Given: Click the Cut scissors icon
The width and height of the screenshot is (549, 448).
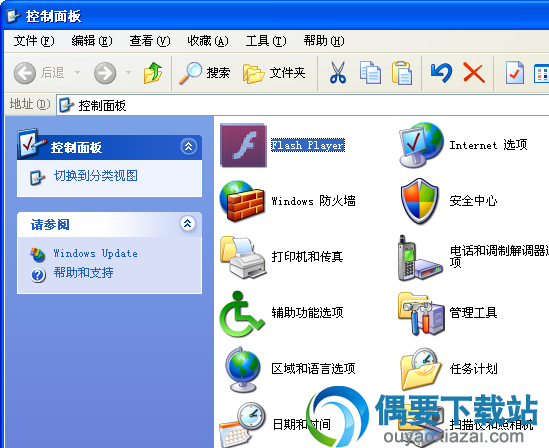Looking at the screenshot, I should 338,73.
